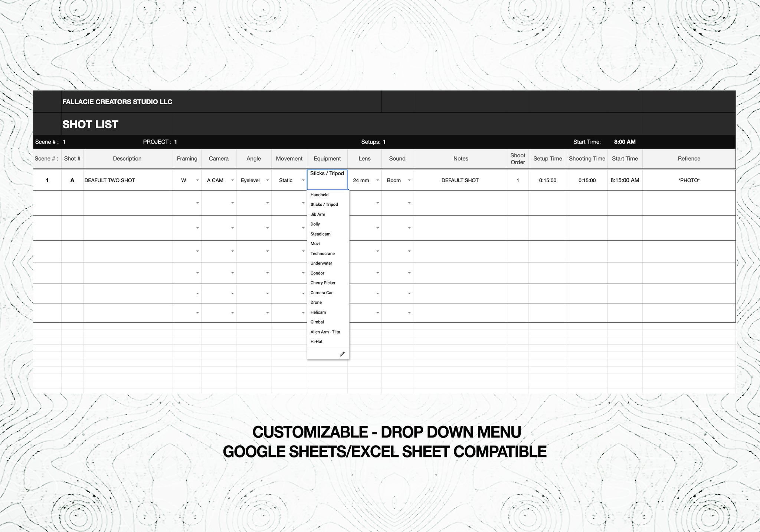Expand the 24 mm lens dropdown

tap(378, 180)
